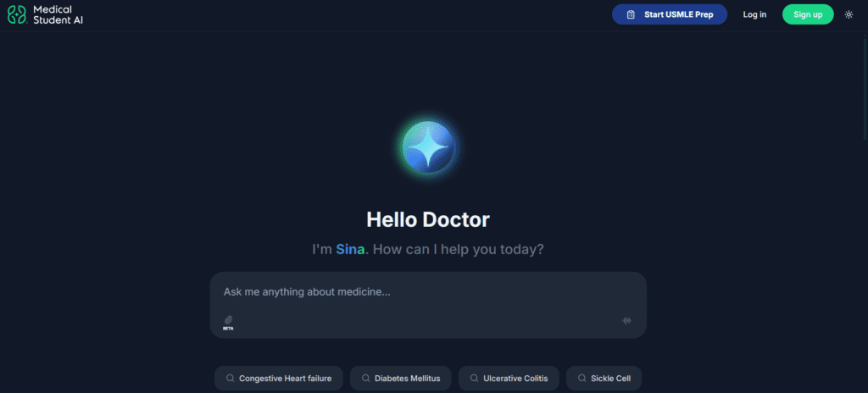Toggle light mode with the sun icon

[x=849, y=14]
